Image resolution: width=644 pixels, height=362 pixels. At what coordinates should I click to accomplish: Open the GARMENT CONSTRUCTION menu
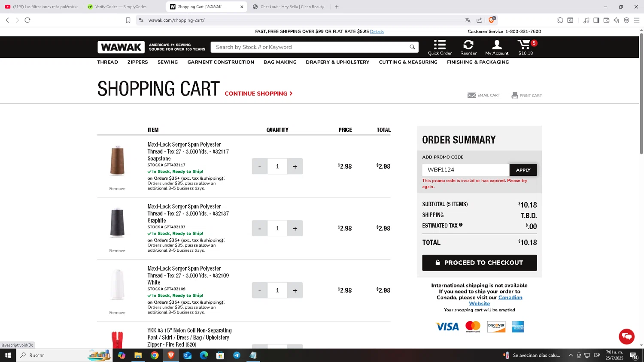click(221, 62)
